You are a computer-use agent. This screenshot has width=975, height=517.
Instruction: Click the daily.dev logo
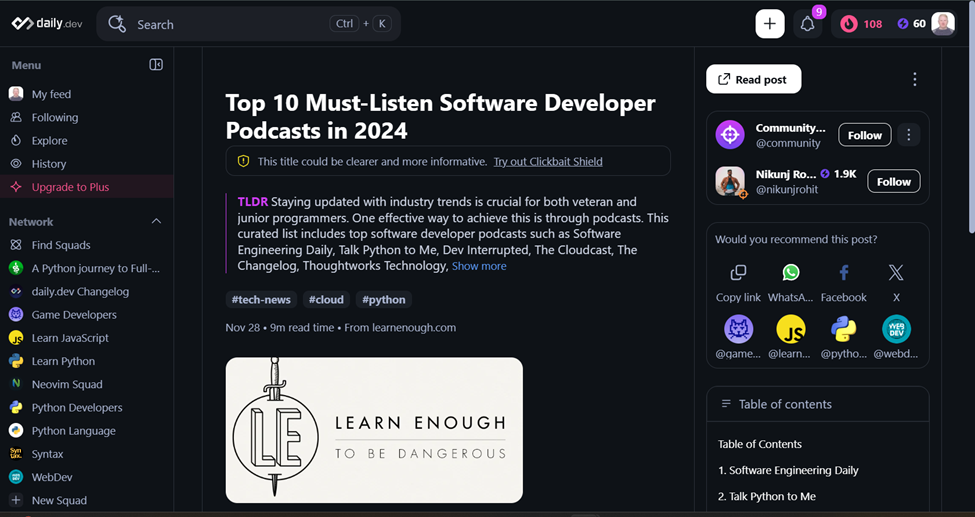coord(47,24)
